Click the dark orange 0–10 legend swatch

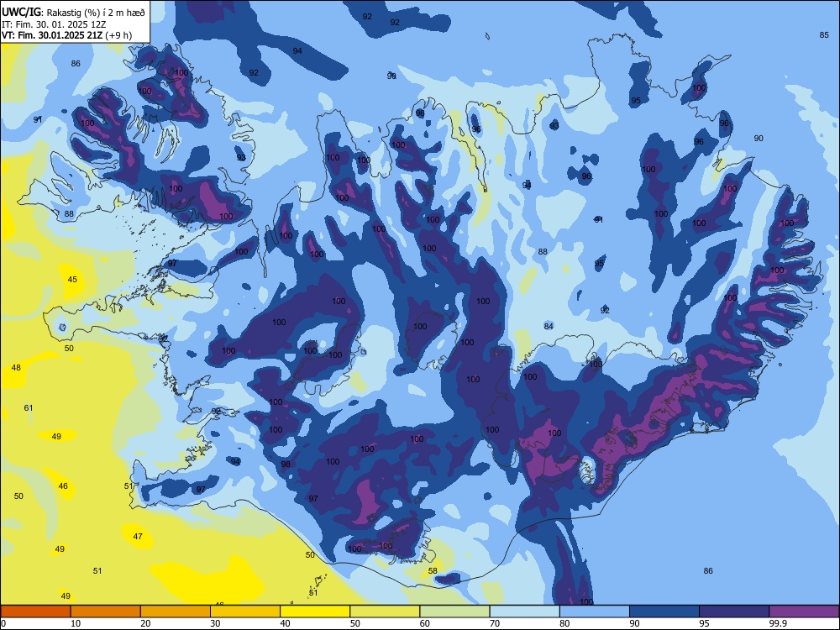pyautogui.click(x=35, y=612)
